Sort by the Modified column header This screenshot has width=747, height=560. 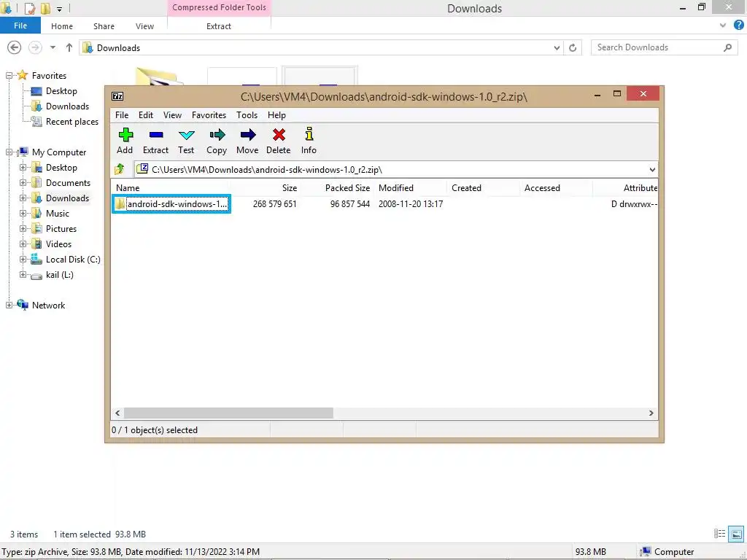click(411, 187)
